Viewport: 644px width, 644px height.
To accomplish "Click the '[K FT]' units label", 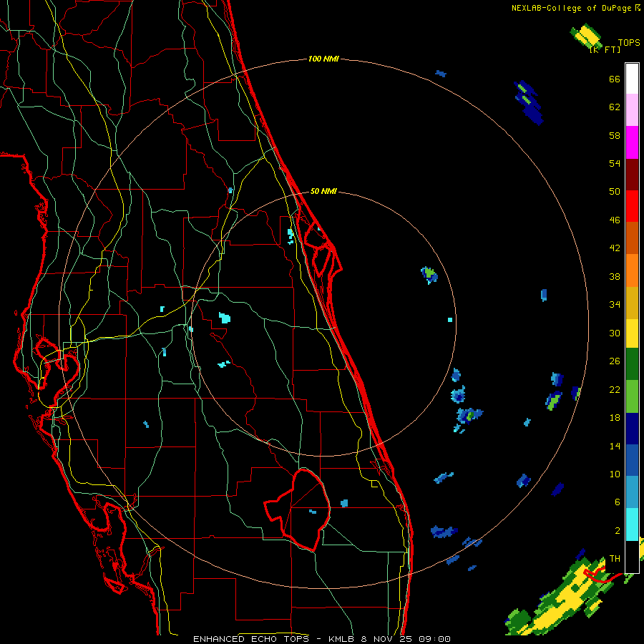I will click(x=605, y=49).
